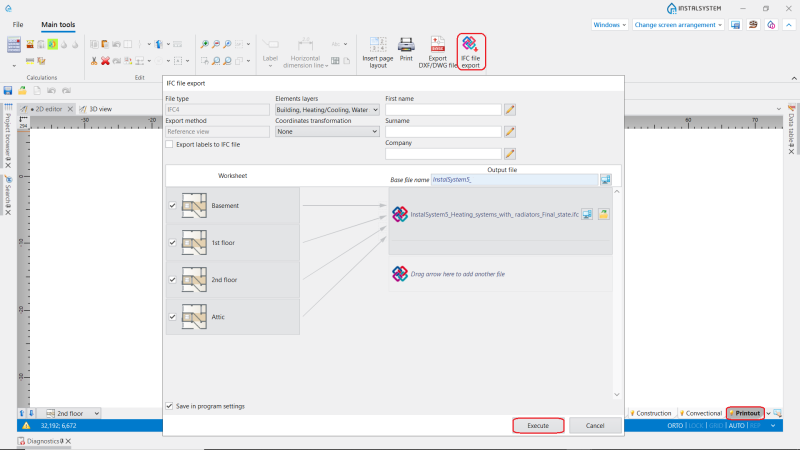Screen dimensions: 800x450
Task: Click the monitor icon beside the output .ifc file
Action: point(587,214)
